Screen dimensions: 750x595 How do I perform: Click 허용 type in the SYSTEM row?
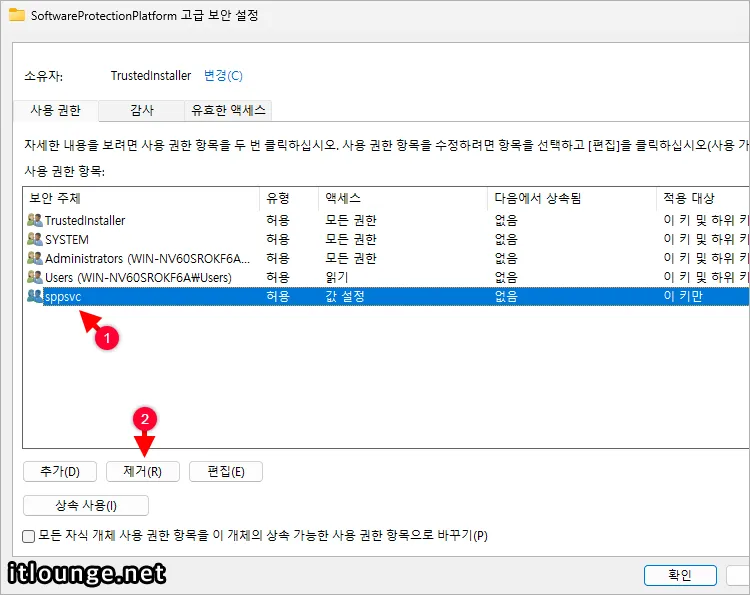pyautogui.click(x=278, y=239)
